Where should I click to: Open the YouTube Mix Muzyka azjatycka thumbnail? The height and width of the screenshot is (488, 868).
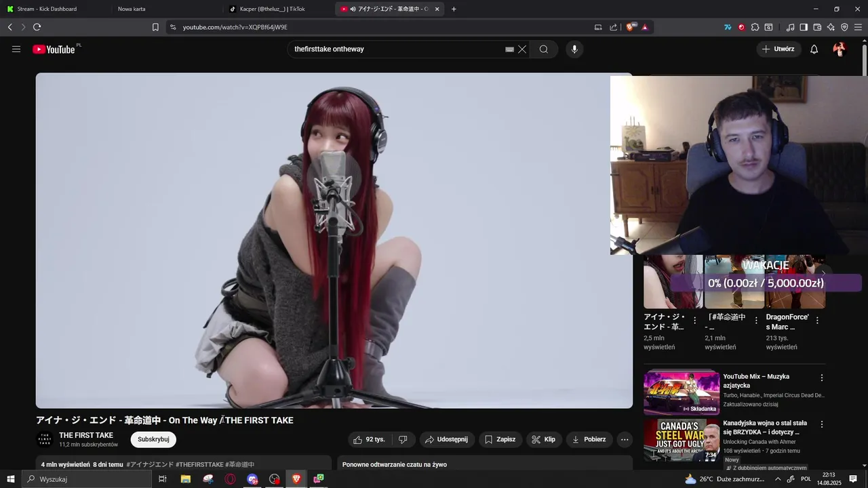point(682,392)
